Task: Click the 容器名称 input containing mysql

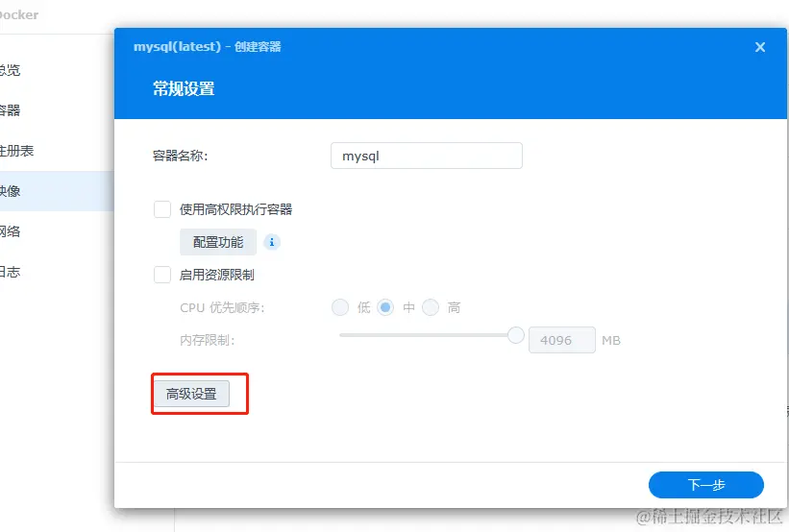Action: pos(426,156)
